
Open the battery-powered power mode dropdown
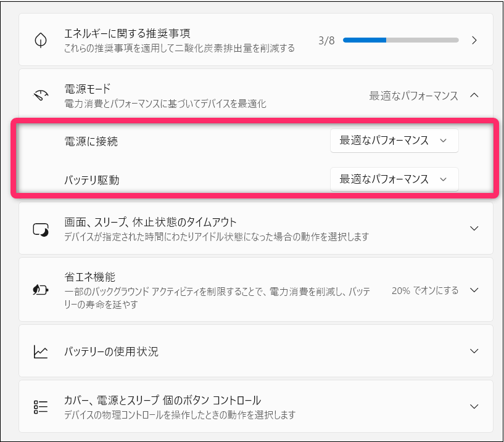394,179
